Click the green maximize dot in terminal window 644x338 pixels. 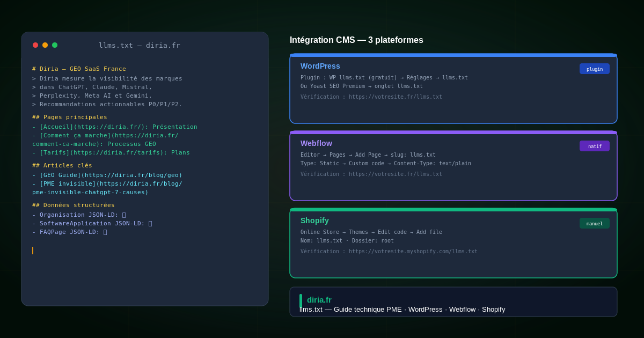click(x=55, y=45)
